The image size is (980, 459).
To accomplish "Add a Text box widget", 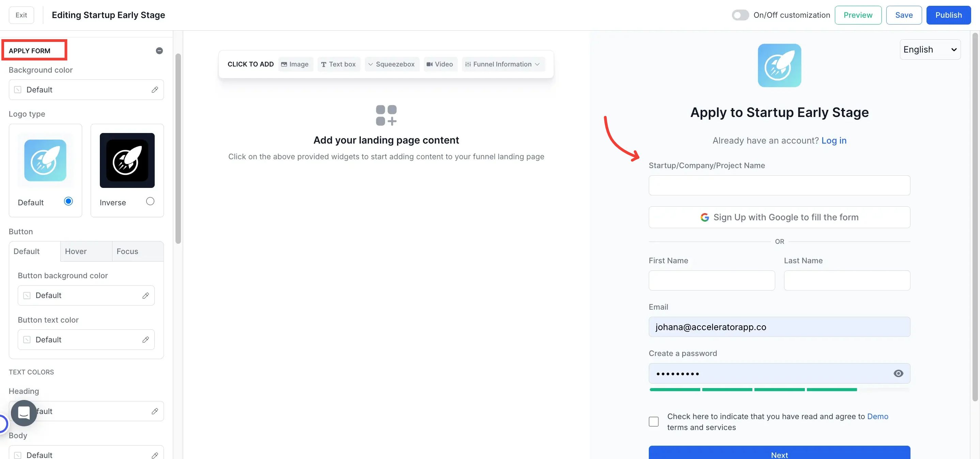I will pos(338,64).
